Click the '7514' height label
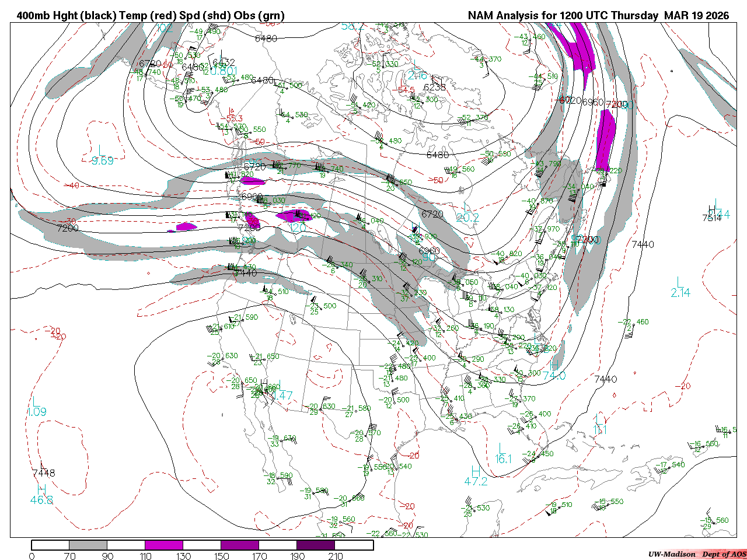Screen dimensions: 747x560 [713, 218]
